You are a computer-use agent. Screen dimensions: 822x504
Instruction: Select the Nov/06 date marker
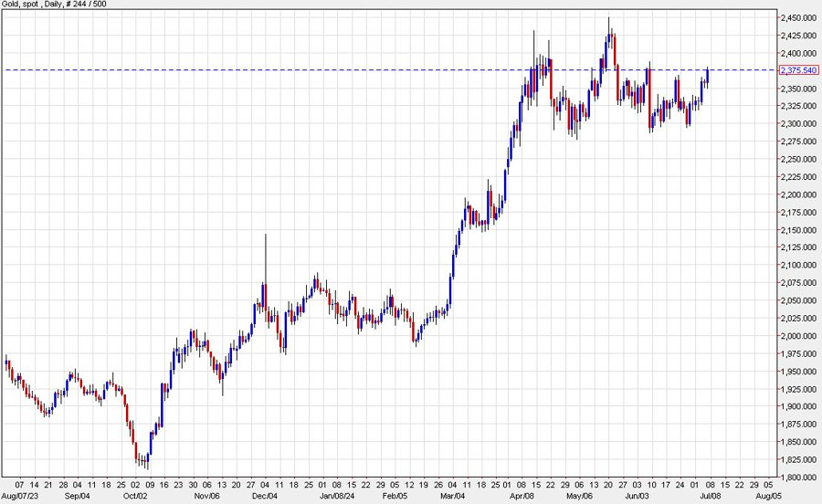click(x=206, y=496)
